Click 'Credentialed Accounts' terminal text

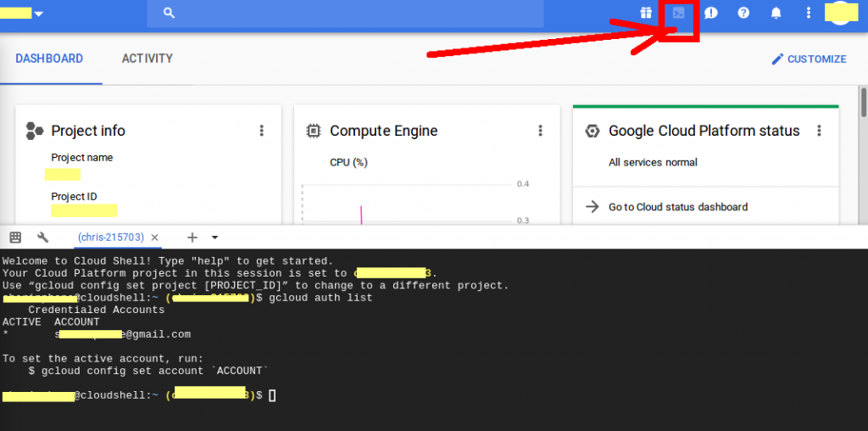pyautogui.click(x=97, y=311)
